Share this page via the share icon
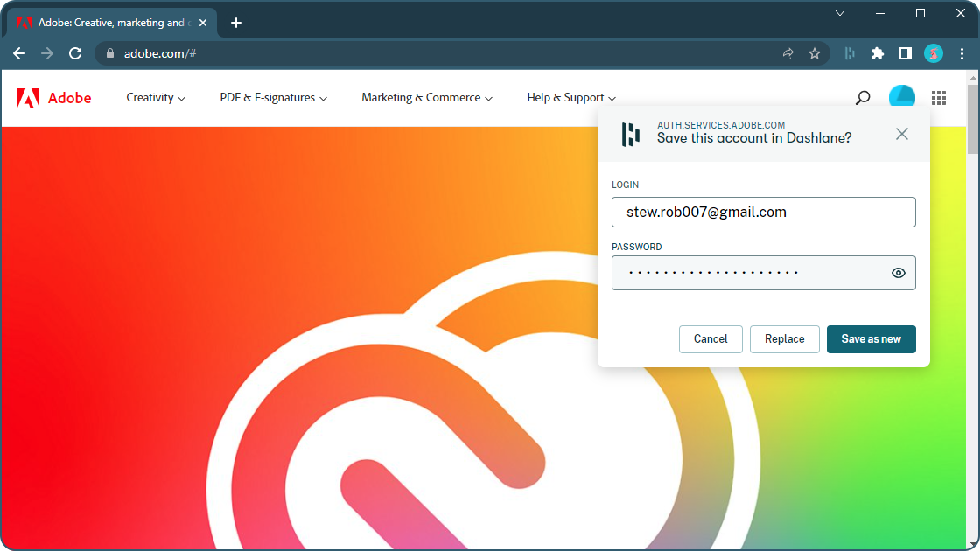 click(x=787, y=53)
